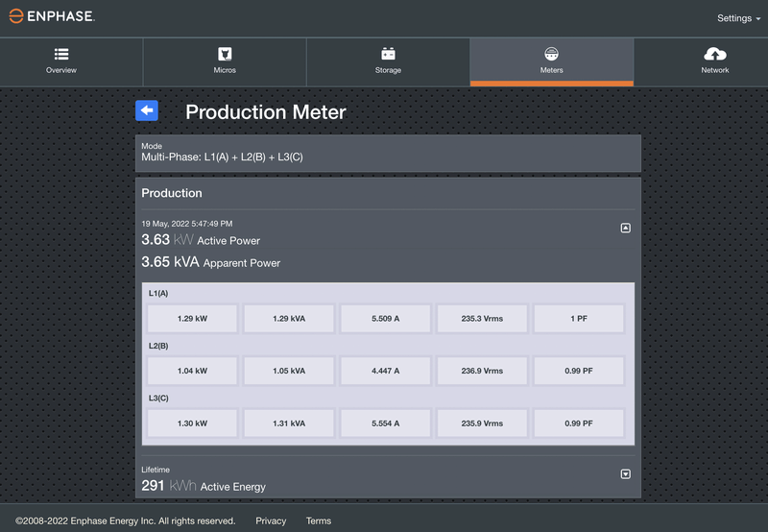
Task: Click the Enphase logo
Action: click(52, 17)
